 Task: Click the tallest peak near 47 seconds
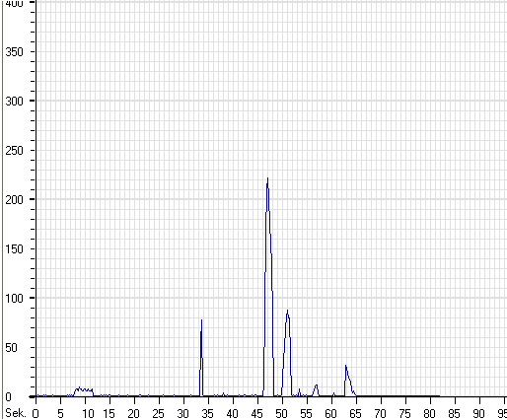[x=268, y=178]
